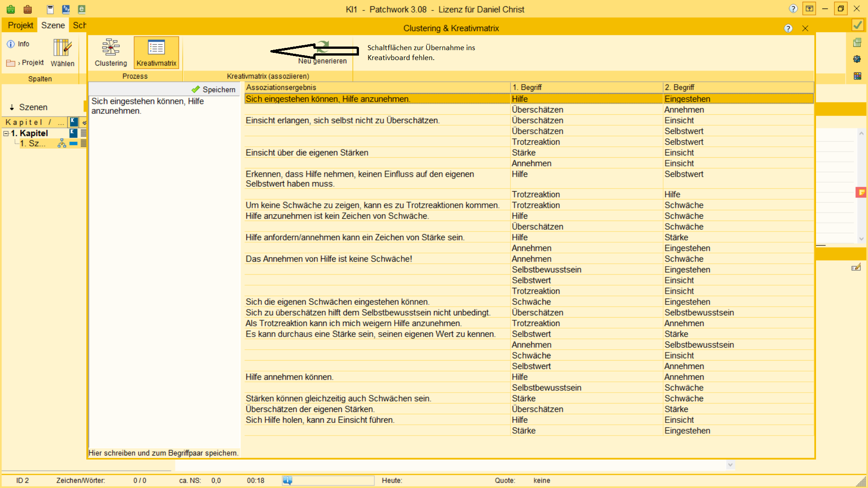Select row 'Stärken können gleichzeitig auch Schwächen sein.'
Viewport: 868px width, 488px height.
click(529, 399)
